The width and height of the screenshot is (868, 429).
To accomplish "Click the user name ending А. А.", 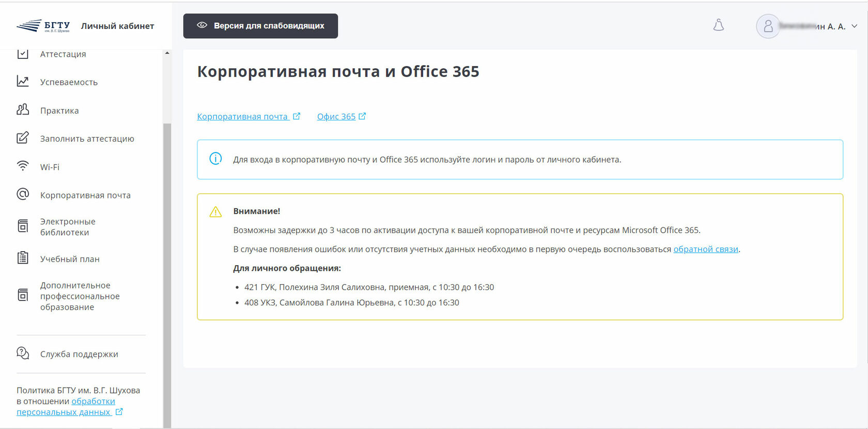I will pos(812,26).
